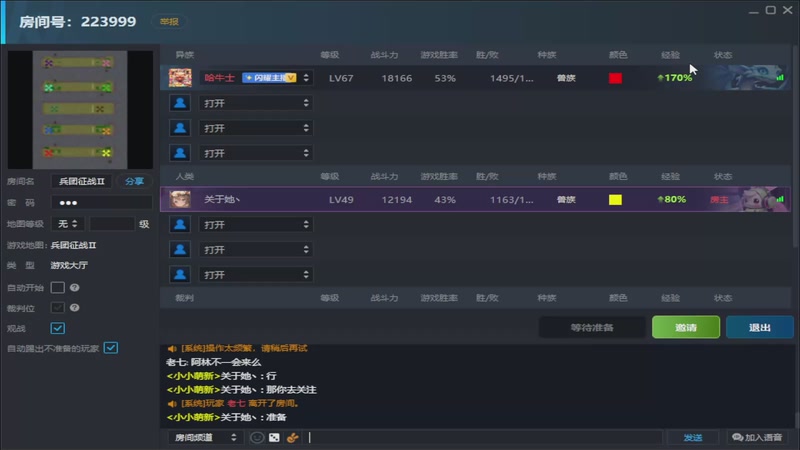The width and height of the screenshot is (800, 450).
Task: Click the 关于她 player avatar
Action: [x=180, y=199]
